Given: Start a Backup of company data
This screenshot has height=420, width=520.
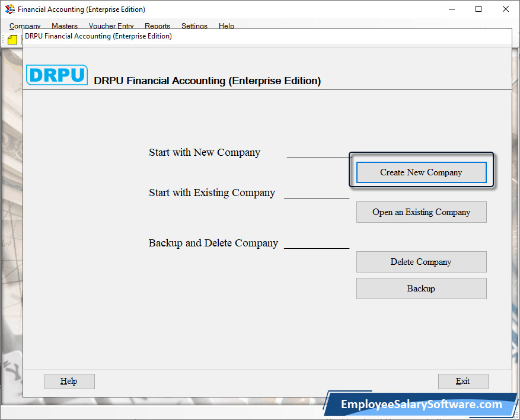Looking at the screenshot, I should (421, 288).
